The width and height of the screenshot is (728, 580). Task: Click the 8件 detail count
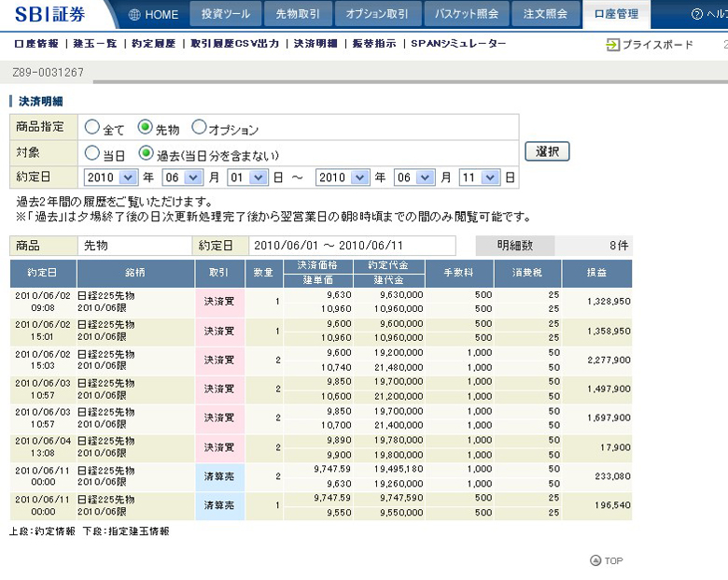619,246
